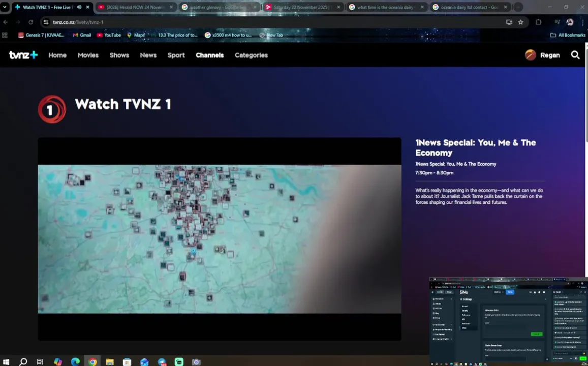Open Regan's profile avatar
Image resolution: width=588 pixels, height=366 pixels.
pos(530,55)
